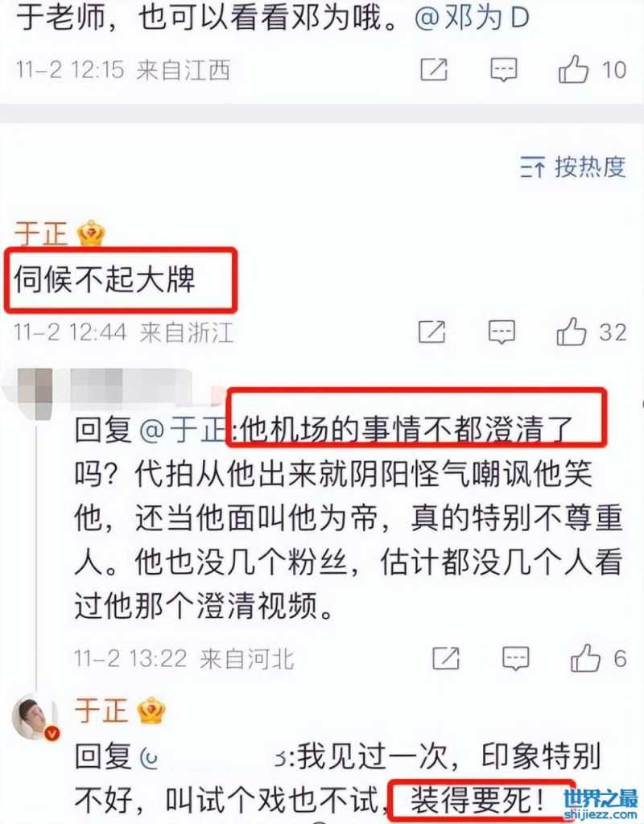
Task: Comment on the 13:22 reply from 河北
Action: pyautogui.click(x=516, y=658)
